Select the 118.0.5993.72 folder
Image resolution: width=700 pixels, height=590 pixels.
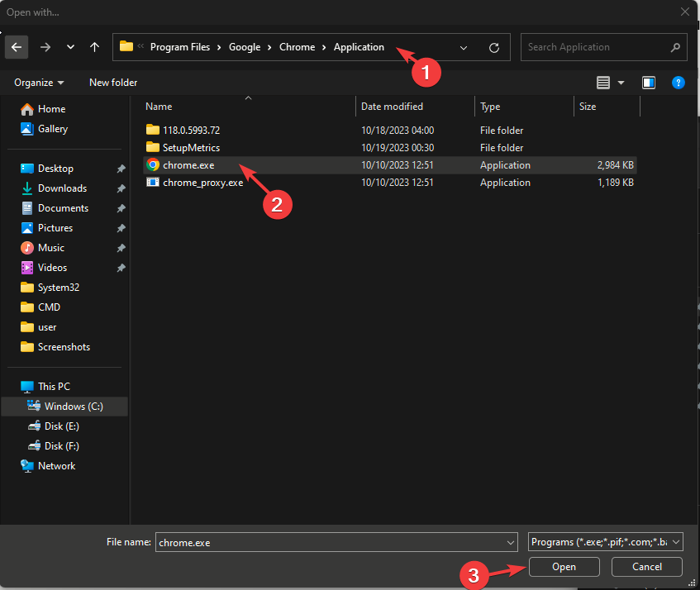tap(191, 131)
